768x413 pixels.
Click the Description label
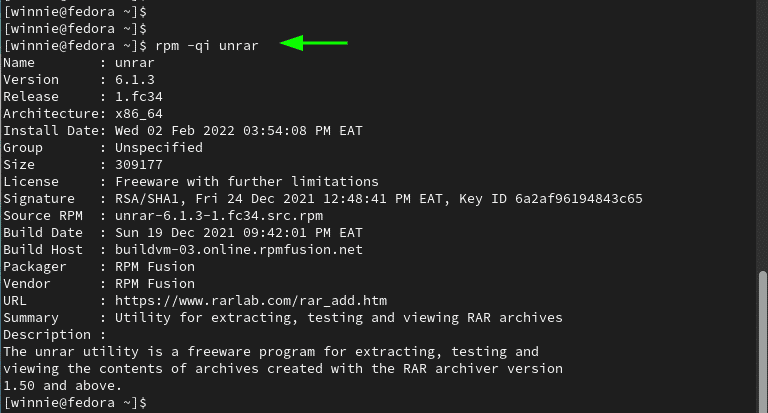coord(47,335)
